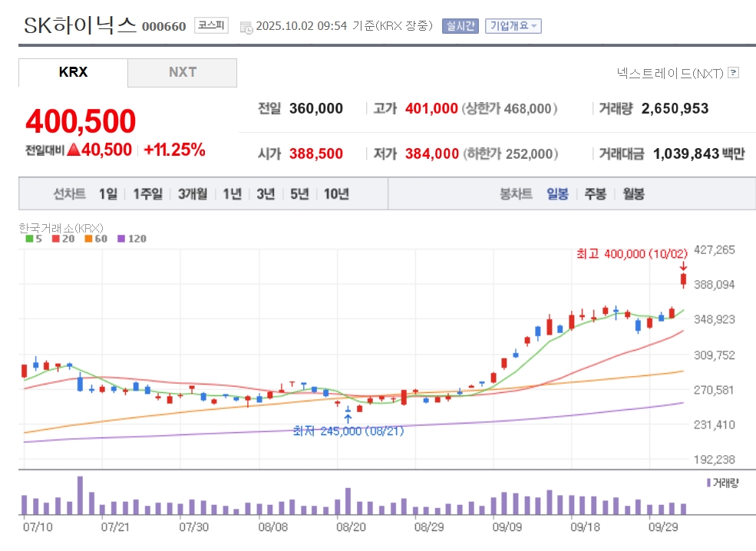Viewport: 756px width, 551px height.
Task: Click the purple 120-day moving average swatch
Action: [x=120, y=239]
